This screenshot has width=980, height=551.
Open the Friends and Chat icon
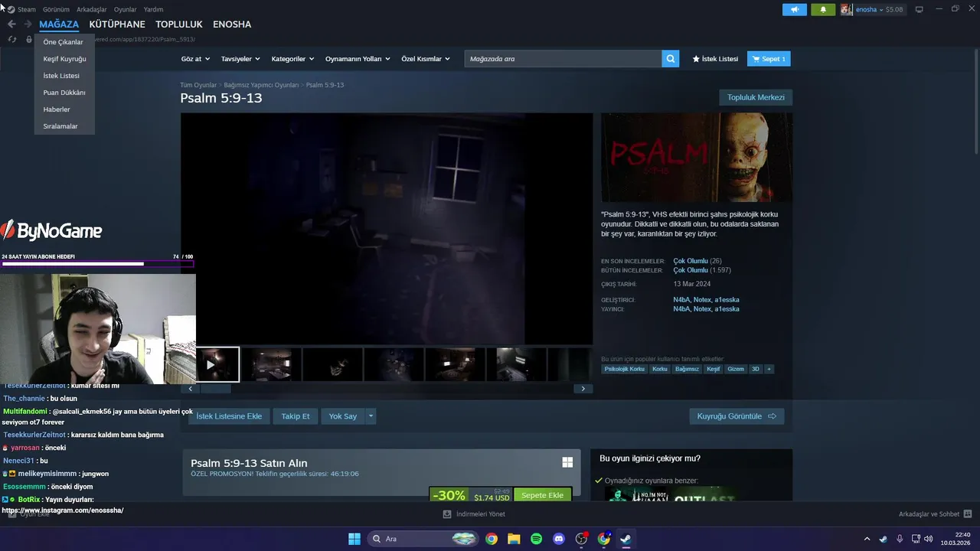tap(967, 514)
